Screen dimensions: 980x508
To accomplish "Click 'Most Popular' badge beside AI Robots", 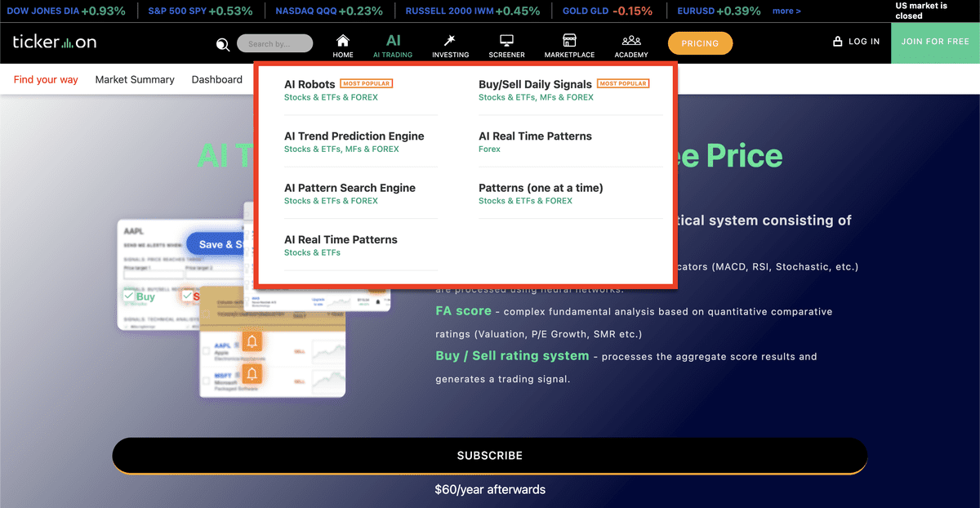I will click(x=367, y=83).
